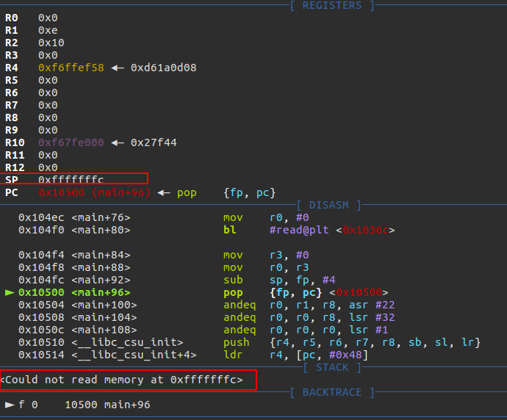The width and height of the screenshot is (507, 420).
Task: Click bold pop mnemonic in DISASM
Action: click(x=233, y=293)
